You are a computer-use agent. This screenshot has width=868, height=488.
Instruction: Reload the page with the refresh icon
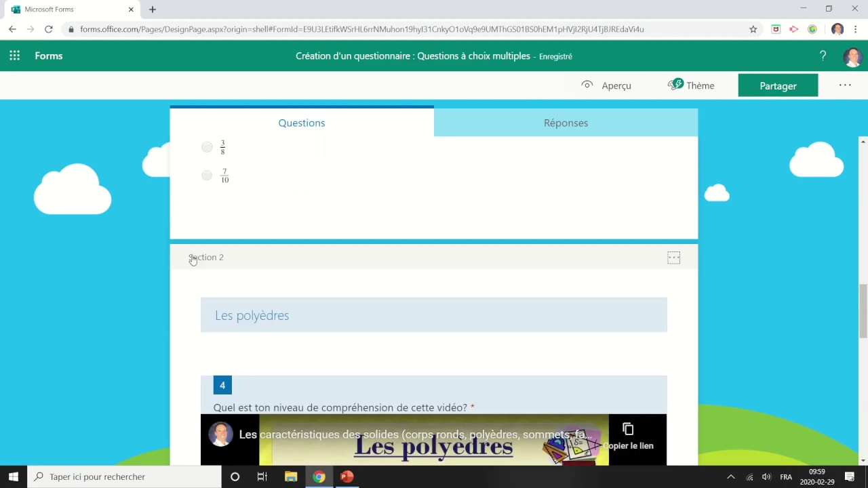(x=49, y=29)
